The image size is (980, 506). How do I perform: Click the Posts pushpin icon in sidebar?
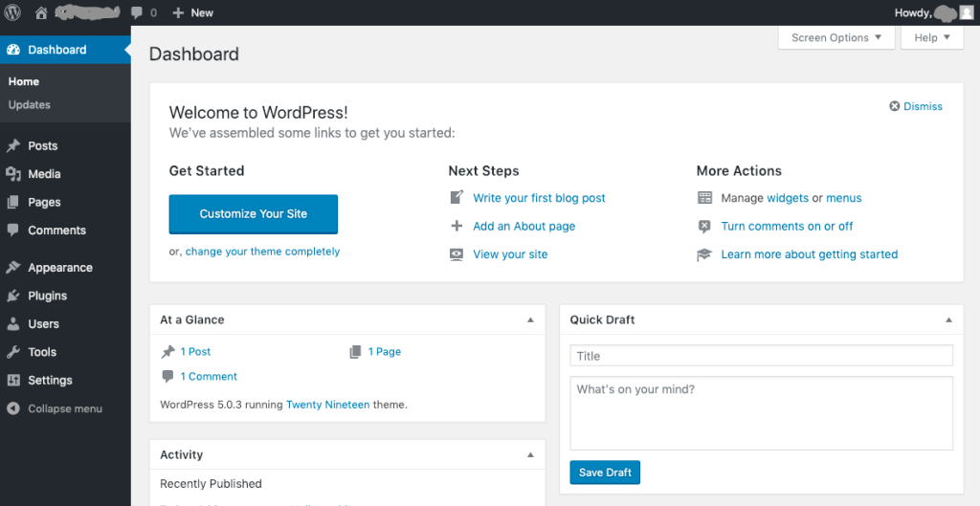[x=13, y=146]
